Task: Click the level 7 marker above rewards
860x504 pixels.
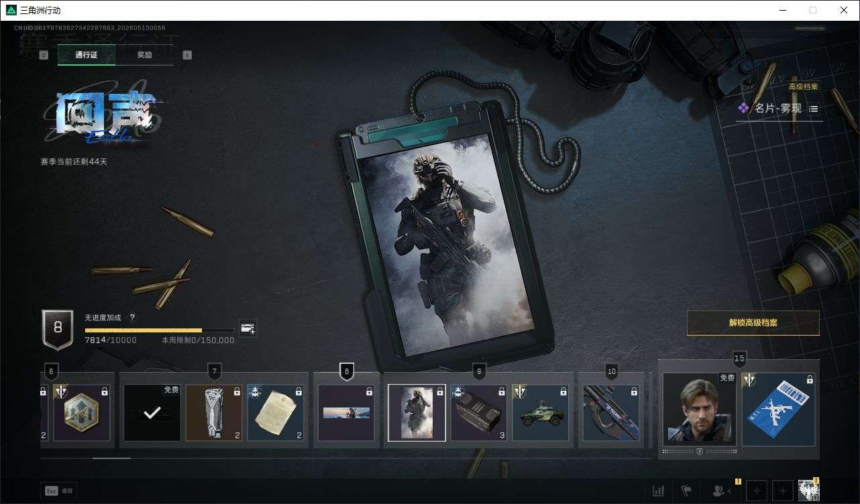Action: [x=214, y=371]
